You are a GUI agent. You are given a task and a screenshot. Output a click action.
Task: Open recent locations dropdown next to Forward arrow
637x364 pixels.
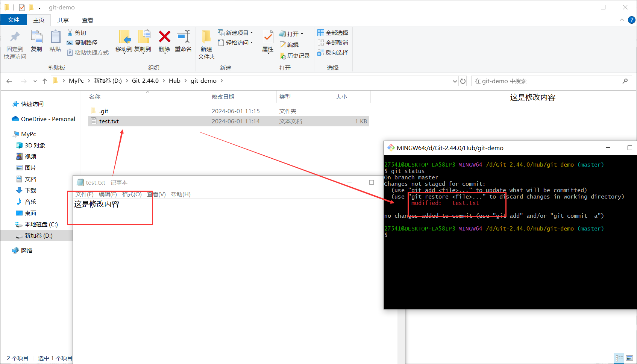35,81
